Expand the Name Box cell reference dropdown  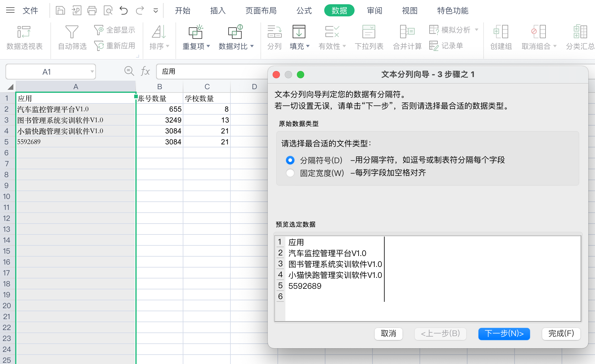(x=92, y=72)
